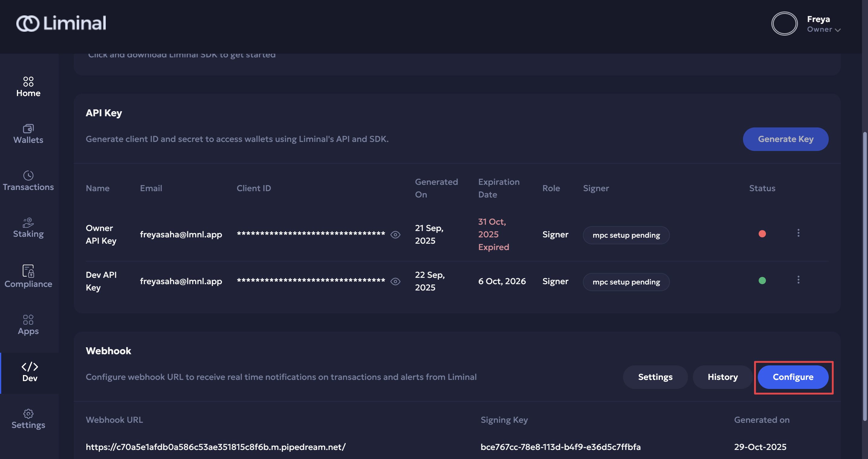Click the Dev API Key green status dot
868x459 pixels.
click(762, 281)
